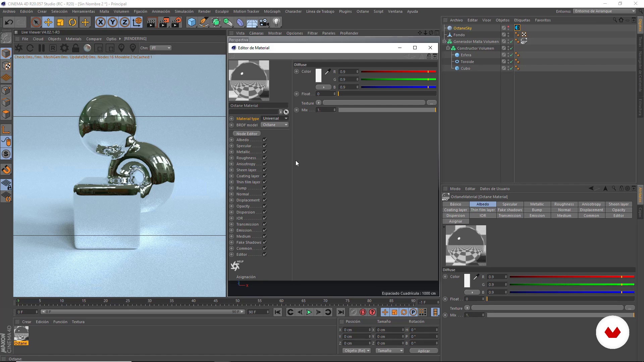This screenshot has height=362, width=644.
Task: Go to start of timeline
Action: [278, 312]
